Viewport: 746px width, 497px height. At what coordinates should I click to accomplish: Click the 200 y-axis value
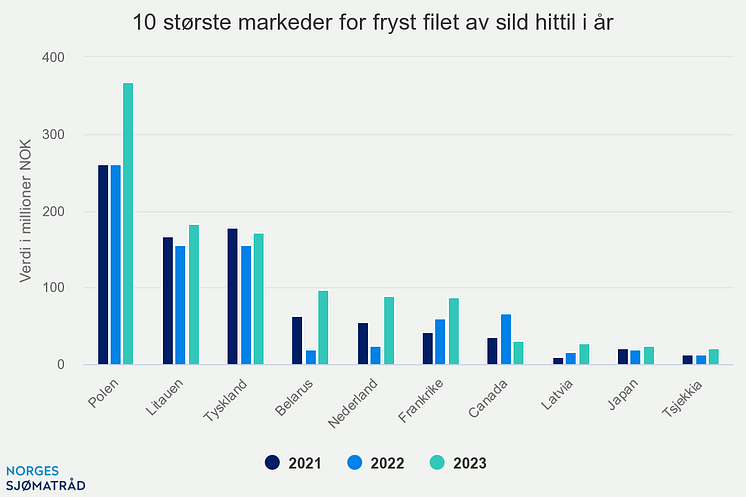click(53, 211)
